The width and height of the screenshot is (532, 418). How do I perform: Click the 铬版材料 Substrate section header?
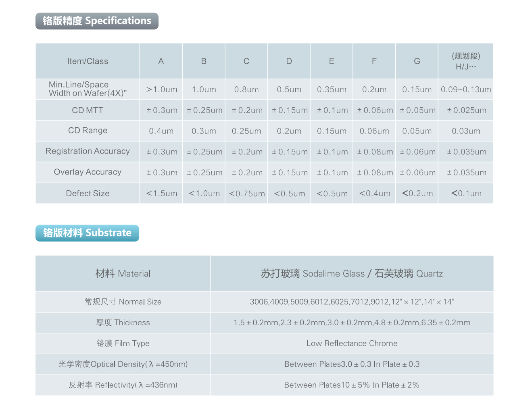click(x=87, y=233)
